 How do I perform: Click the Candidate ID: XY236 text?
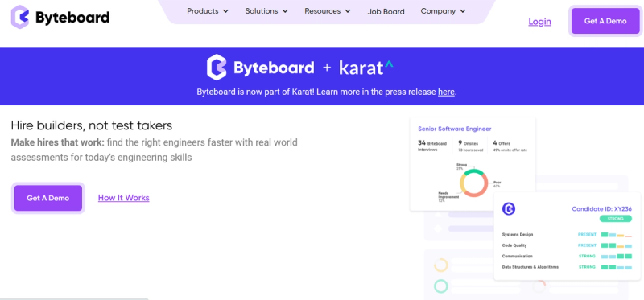pos(601,209)
